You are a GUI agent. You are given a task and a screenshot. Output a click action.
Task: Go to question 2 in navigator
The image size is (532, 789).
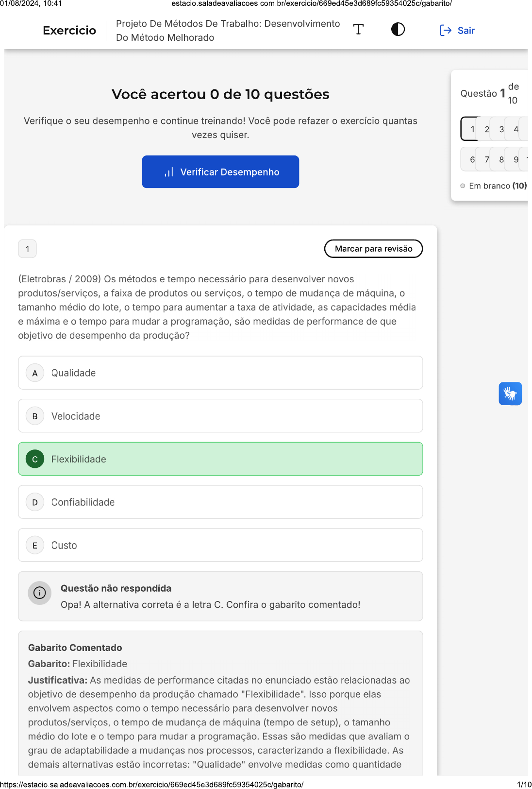click(x=486, y=129)
